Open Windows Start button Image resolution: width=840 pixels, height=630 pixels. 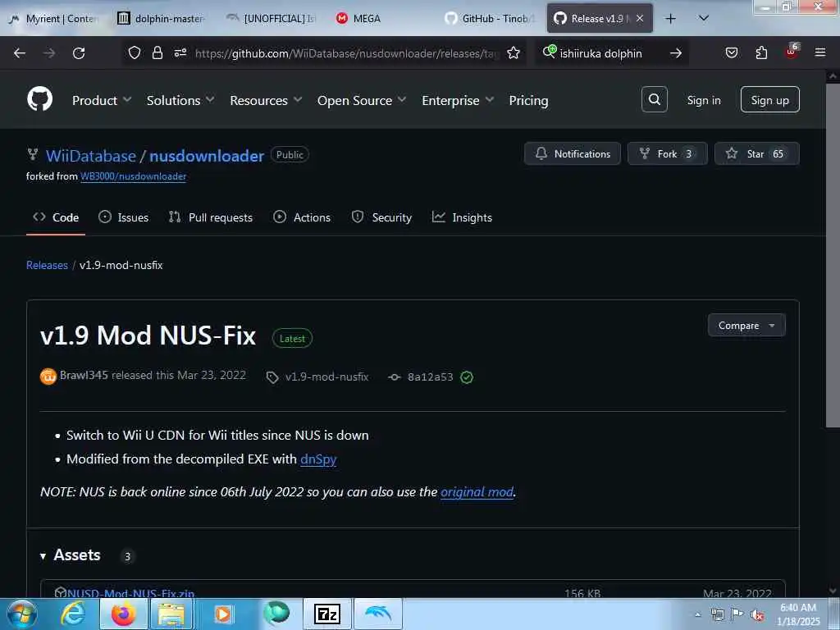(x=21, y=614)
